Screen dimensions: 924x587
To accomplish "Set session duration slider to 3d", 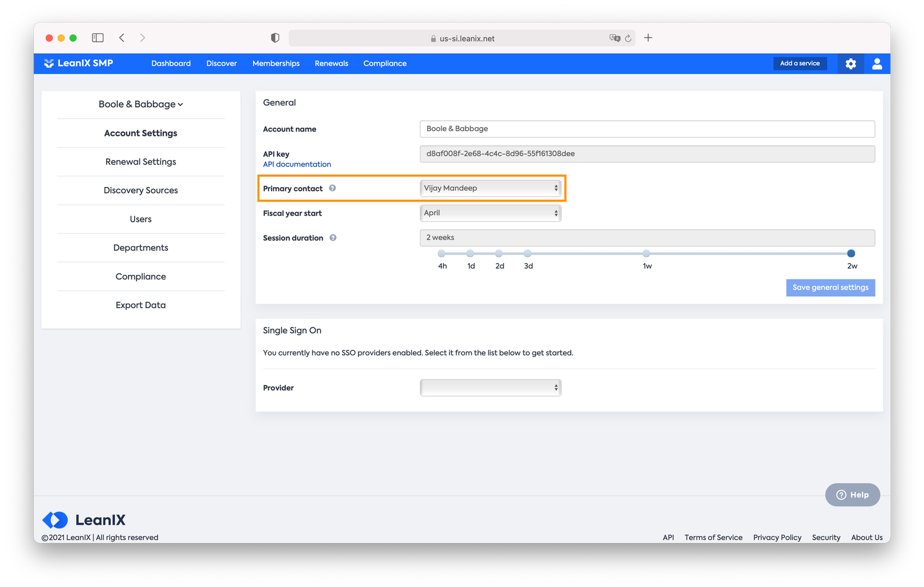I will pyautogui.click(x=527, y=254).
